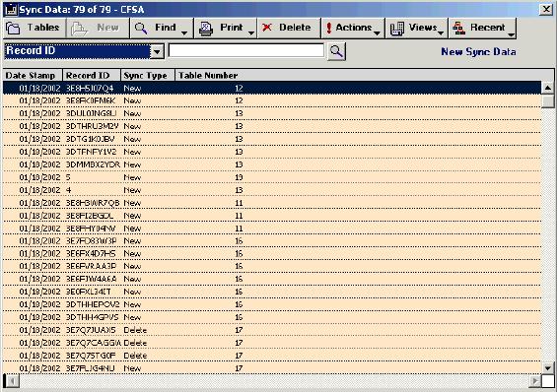Click the Recent toolbar label
The image size is (557, 392).
click(x=488, y=28)
